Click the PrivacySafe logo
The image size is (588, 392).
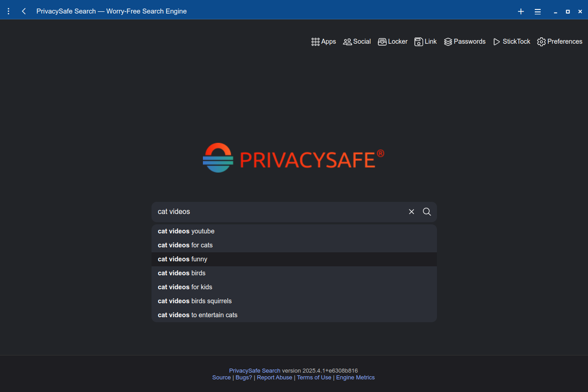click(294, 157)
